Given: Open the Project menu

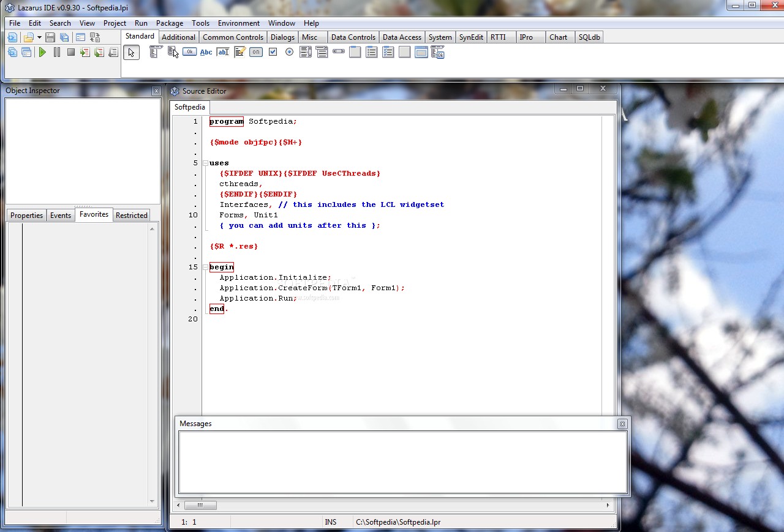Looking at the screenshot, I should pyautogui.click(x=115, y=23).
